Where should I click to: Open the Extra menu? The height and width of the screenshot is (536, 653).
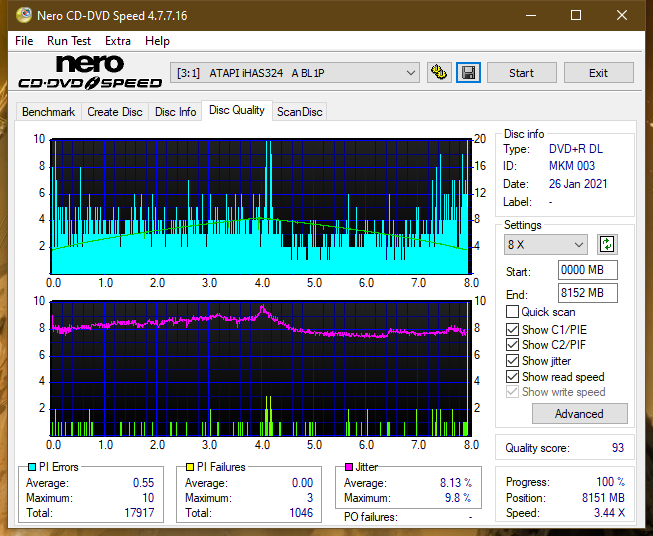(x=117, y=41)
